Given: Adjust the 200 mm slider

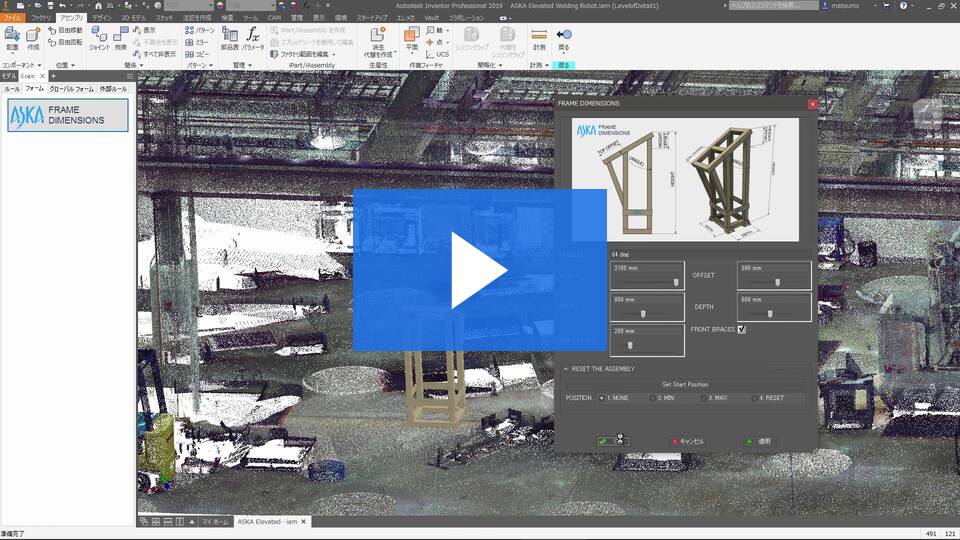Looking at the screenshot, I should point(630,346).
